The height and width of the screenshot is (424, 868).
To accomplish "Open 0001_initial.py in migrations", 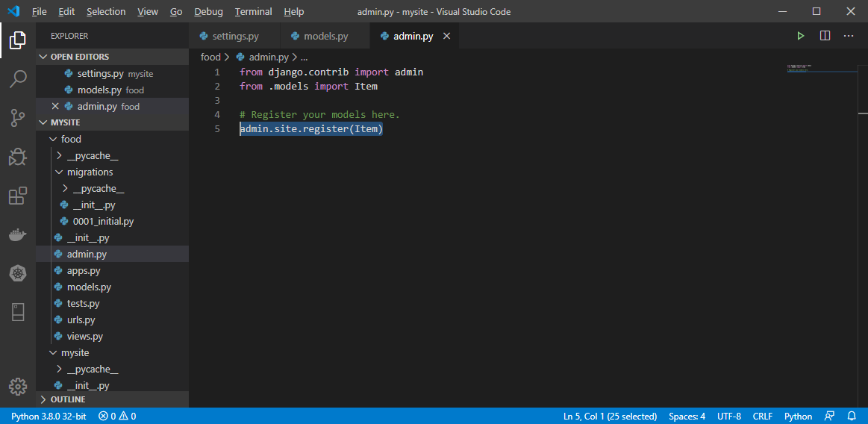I will click(113, 222).
